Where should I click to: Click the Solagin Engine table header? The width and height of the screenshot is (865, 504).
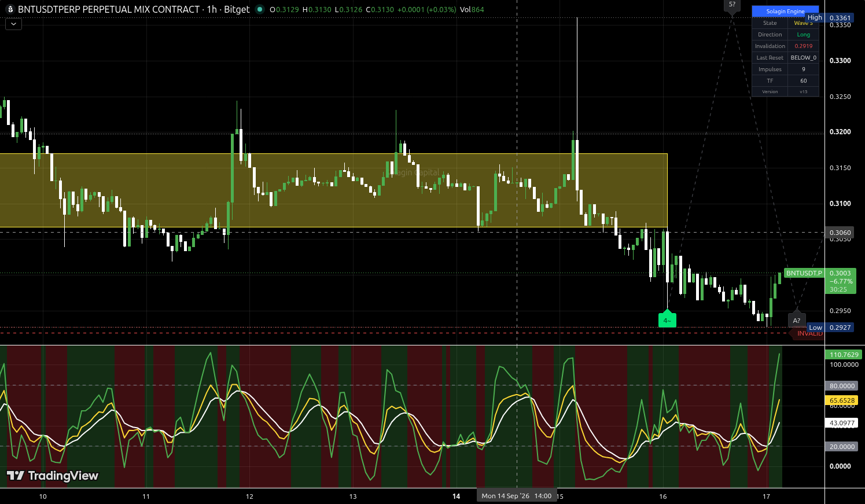click(785, 12)
